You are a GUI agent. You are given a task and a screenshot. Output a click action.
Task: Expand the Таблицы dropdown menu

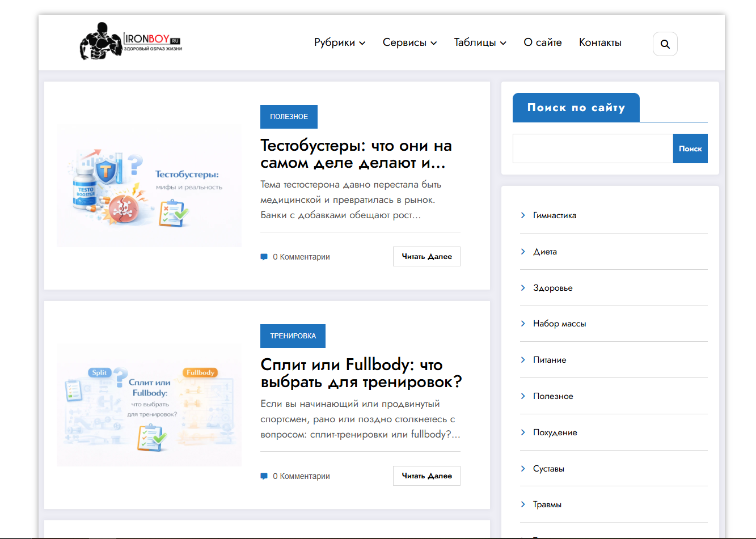(480, 43)
